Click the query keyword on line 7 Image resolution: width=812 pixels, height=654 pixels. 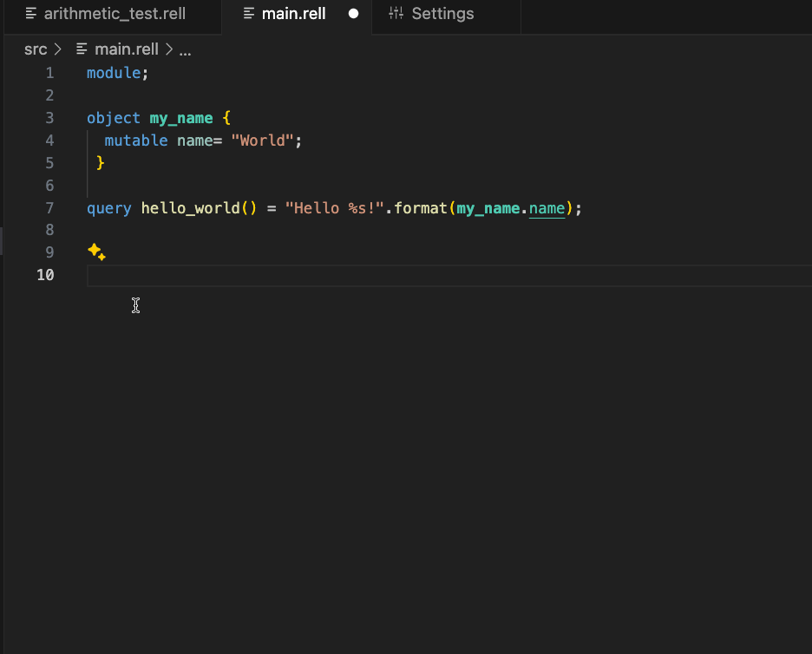pos(108,208)
